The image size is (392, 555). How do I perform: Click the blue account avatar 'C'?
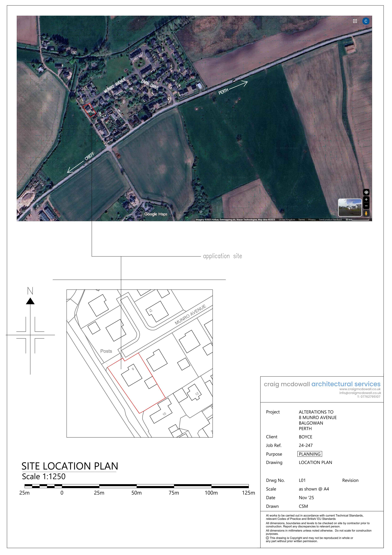366,21
